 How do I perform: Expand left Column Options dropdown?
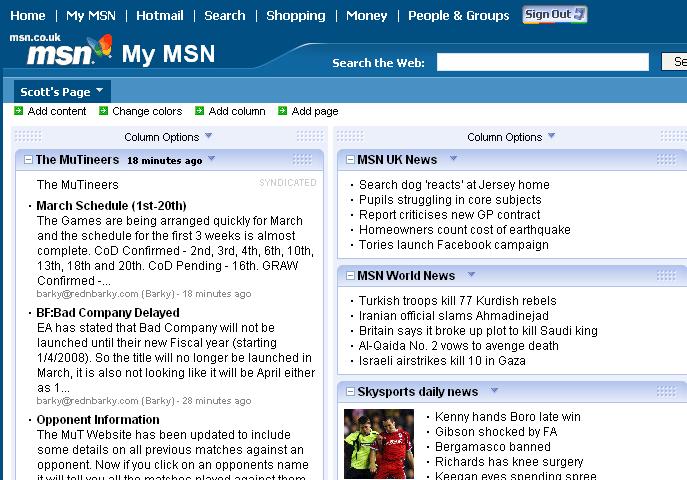209,137
